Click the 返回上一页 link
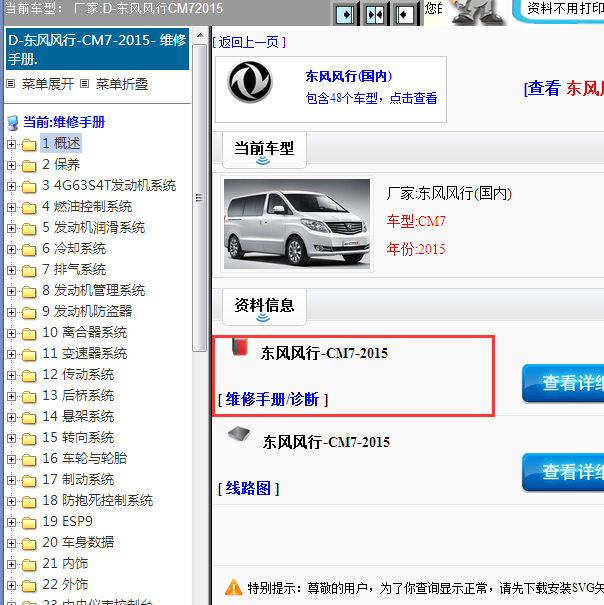Viewport: 604px width, 605px height. tap(249, 42)
